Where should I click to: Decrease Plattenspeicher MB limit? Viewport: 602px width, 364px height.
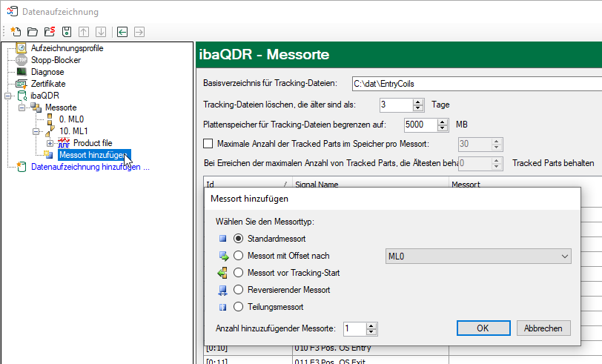pyautogui.click(x=443, y=128)
